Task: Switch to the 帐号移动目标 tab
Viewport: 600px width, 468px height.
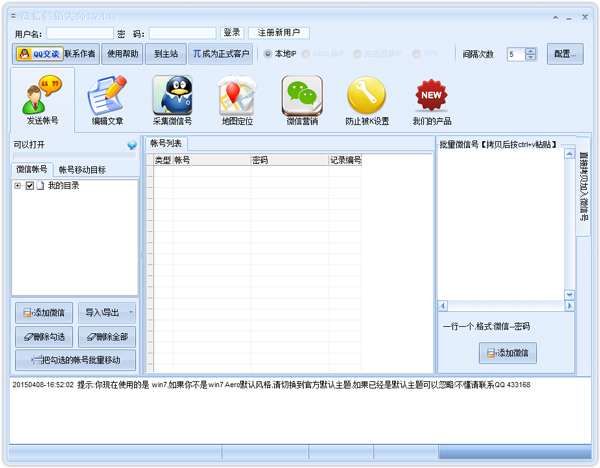Action: [x=82, y=170]
